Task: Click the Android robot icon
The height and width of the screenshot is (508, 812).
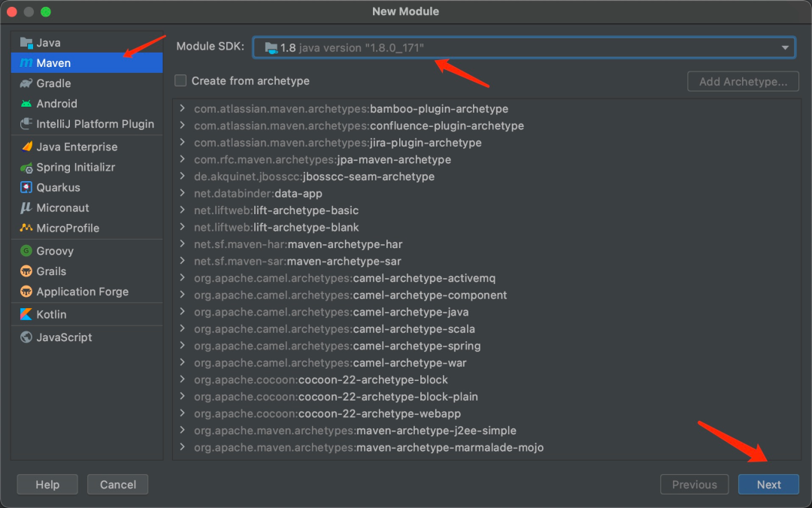Action: point(26,104)
